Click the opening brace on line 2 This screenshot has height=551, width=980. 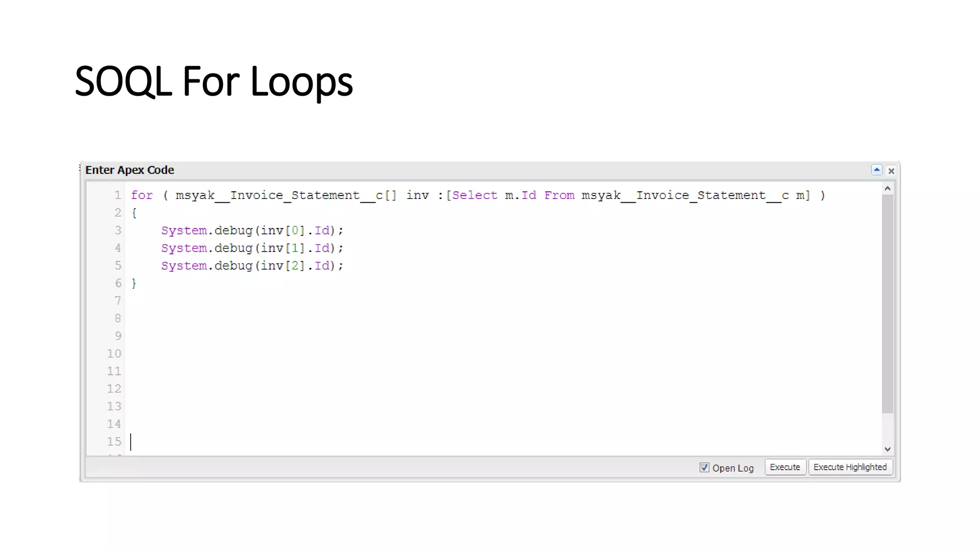point(134,213)
